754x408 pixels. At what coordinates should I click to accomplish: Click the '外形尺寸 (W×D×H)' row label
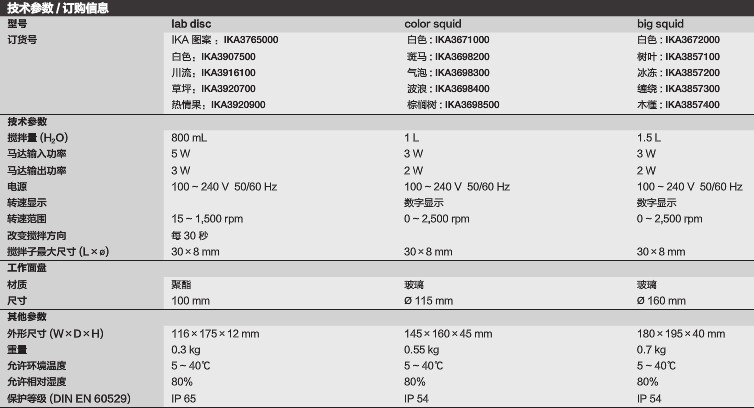[55, 333]
